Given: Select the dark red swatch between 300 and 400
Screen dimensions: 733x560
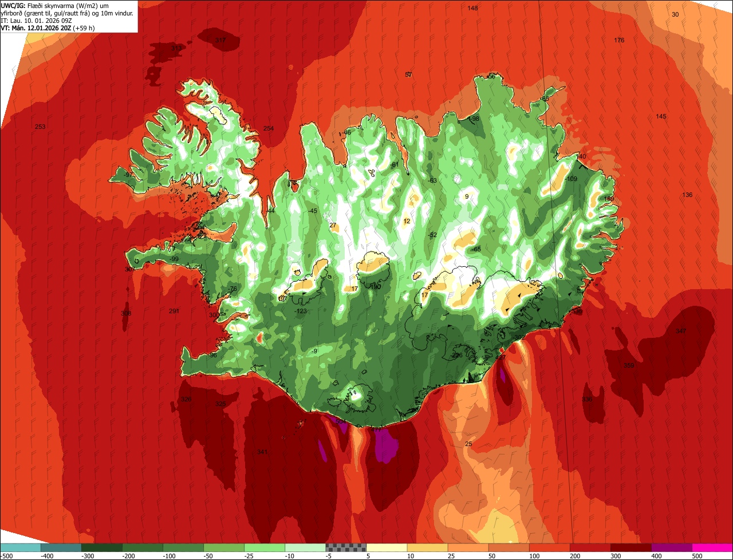Looking at the screenshot, I should coord(630,547).
